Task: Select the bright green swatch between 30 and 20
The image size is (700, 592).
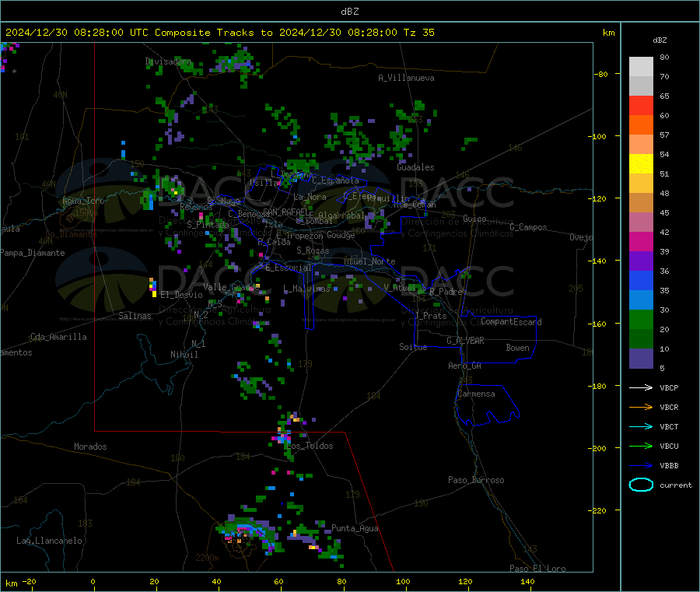Action: point(641,319)
